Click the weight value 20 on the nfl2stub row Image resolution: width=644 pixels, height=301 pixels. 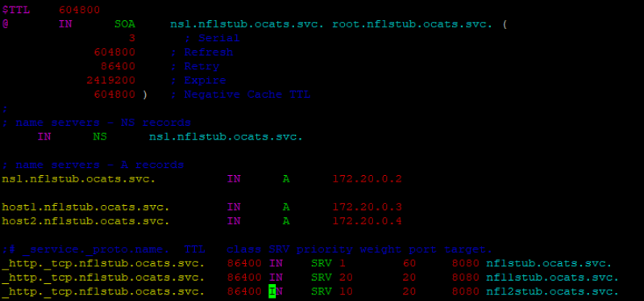[409, 292]
